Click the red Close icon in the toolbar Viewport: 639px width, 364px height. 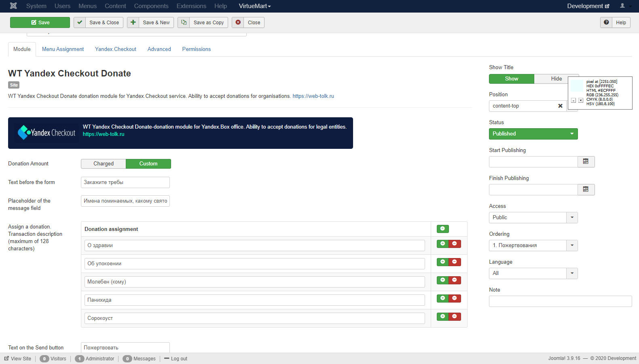[x=238, y=22]
